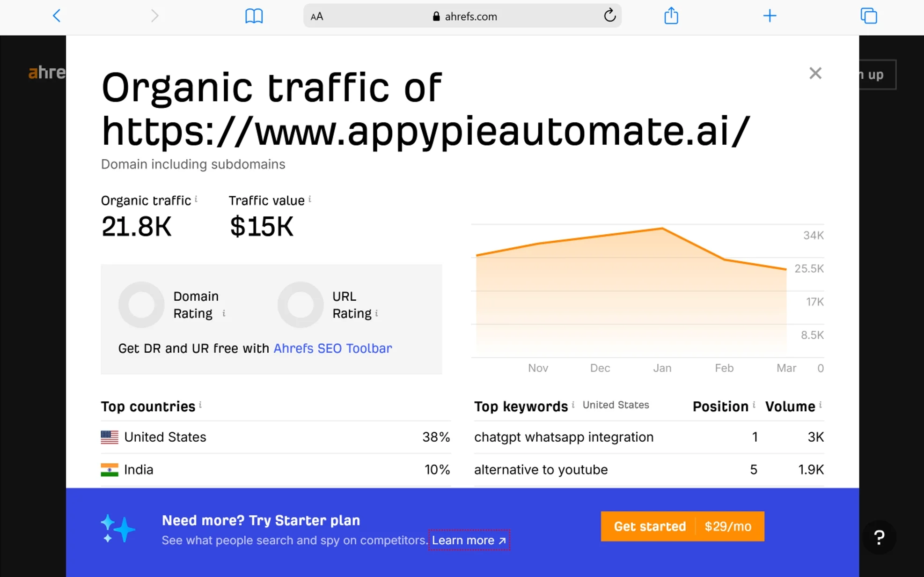Select United States country row
The width and height of the screenshot is (924, 577).
pyautogui.click(x=276, y=437)
